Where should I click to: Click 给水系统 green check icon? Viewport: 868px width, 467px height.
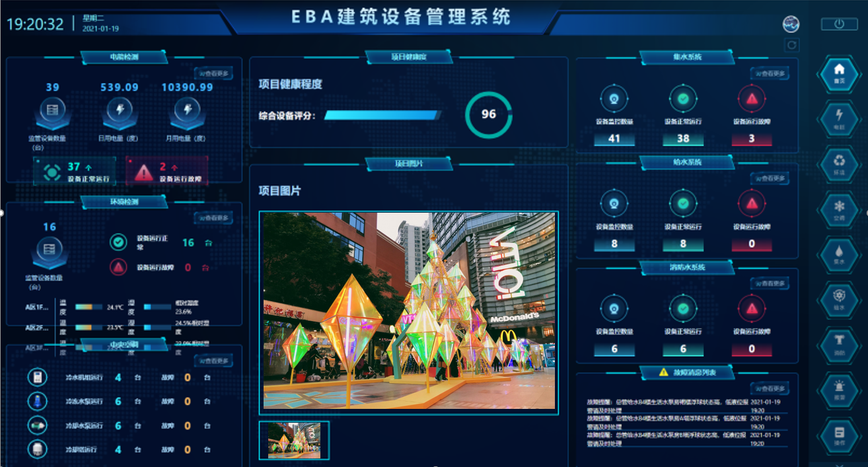click(683, 204)
